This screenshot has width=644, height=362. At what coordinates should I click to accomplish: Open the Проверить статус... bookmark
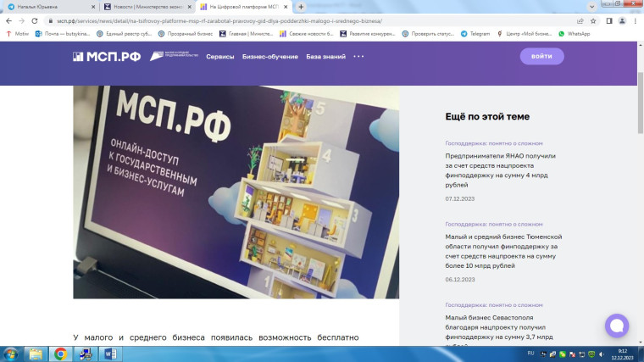click(428, 34)
